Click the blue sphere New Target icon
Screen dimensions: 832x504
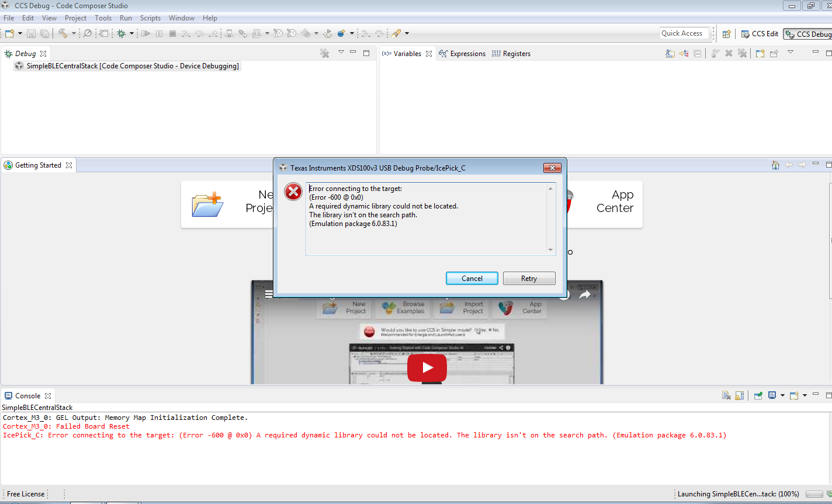(341, 33)
